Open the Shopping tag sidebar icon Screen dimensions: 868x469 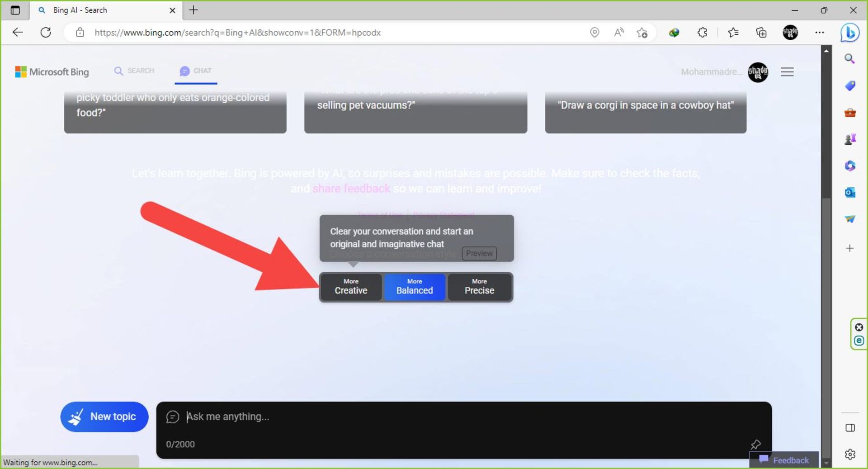click(x=849, y=86)
